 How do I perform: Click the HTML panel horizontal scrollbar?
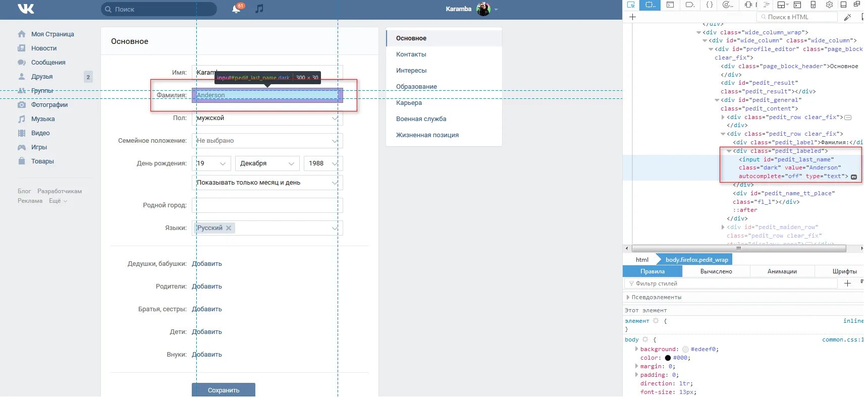(739, 248)
